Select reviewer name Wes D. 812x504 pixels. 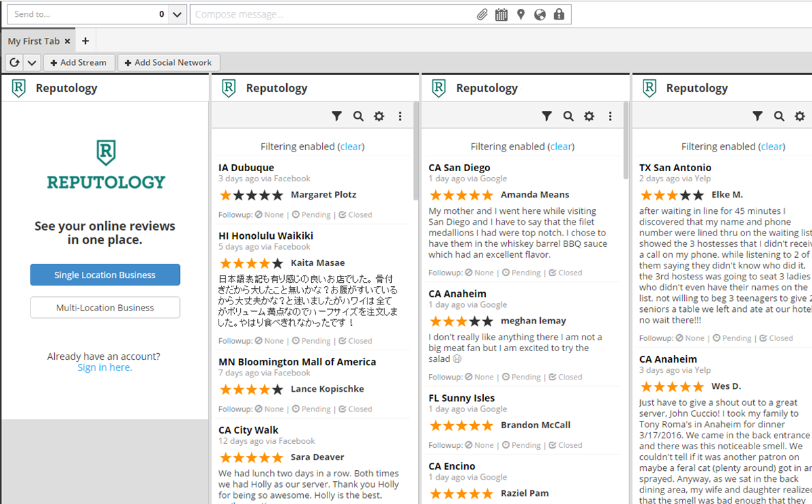pos(726,386)
